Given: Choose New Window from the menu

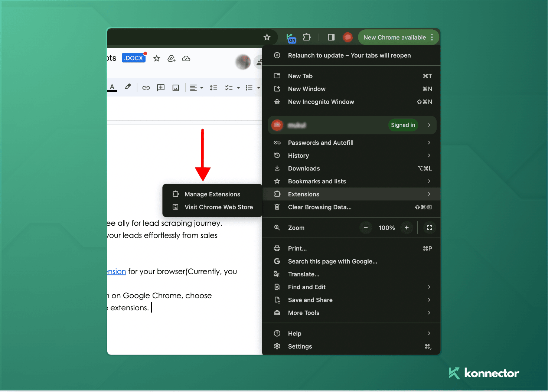Looking at the screenshot, I should coord(351,89).
